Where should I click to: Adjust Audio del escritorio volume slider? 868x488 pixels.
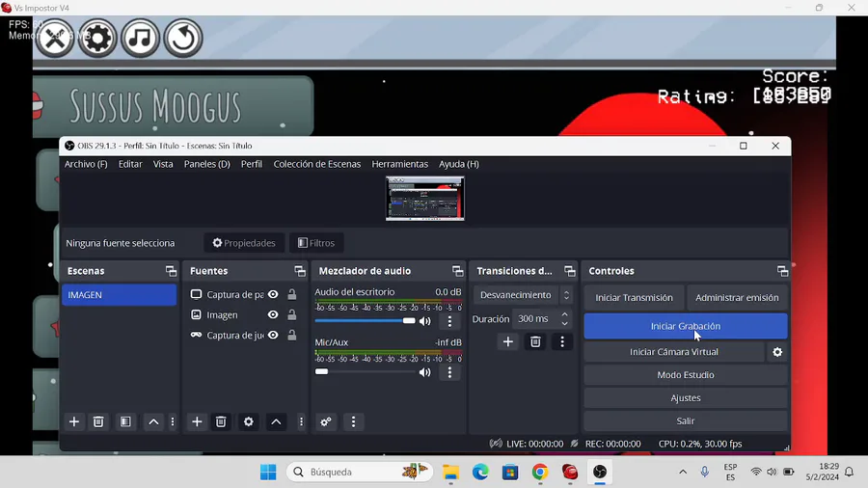click(365, 321)
